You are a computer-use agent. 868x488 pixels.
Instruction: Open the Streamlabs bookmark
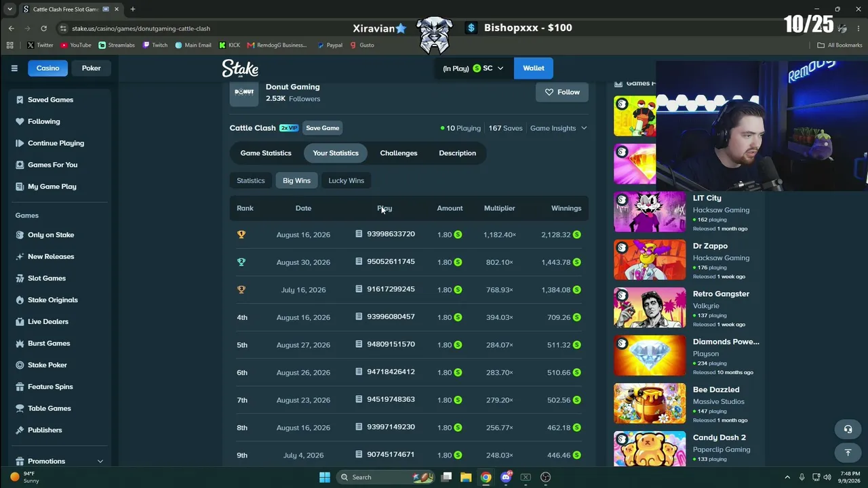pyautogui.click(x=117, y=45)
